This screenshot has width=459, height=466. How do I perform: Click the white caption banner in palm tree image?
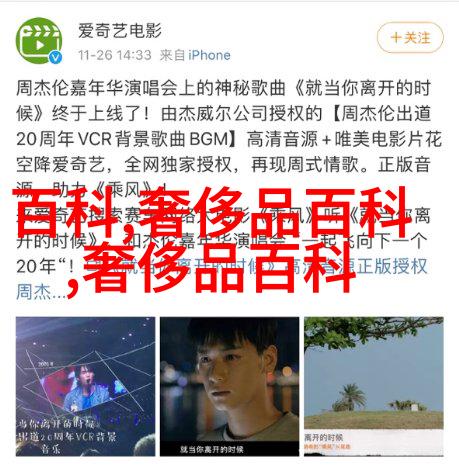click(x=374, y=441)
